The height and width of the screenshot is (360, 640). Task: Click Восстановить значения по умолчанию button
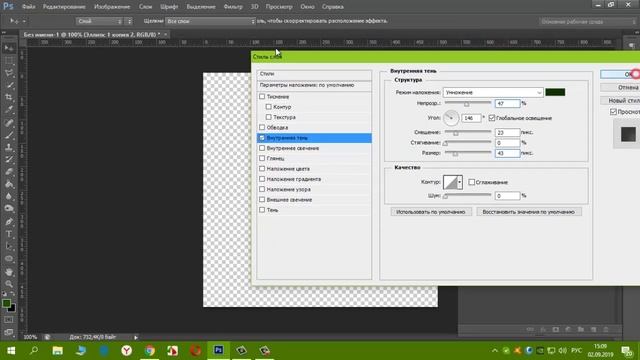point(529,212)
